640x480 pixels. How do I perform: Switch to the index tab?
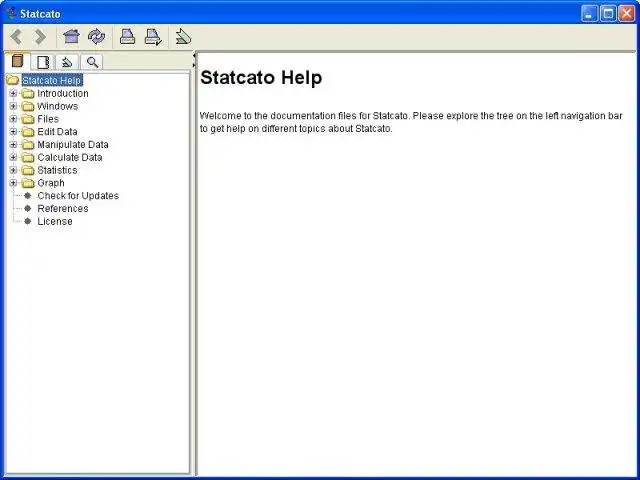(x=42, y=62)
